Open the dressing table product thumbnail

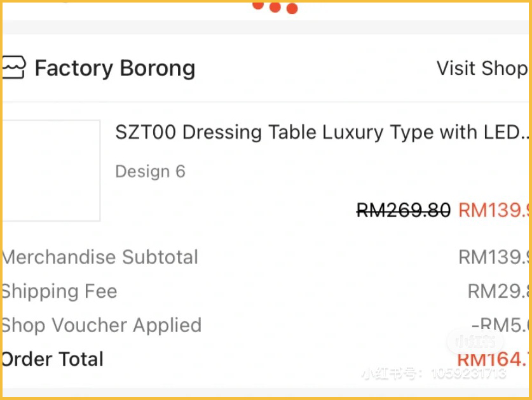(x=51, y=170)
